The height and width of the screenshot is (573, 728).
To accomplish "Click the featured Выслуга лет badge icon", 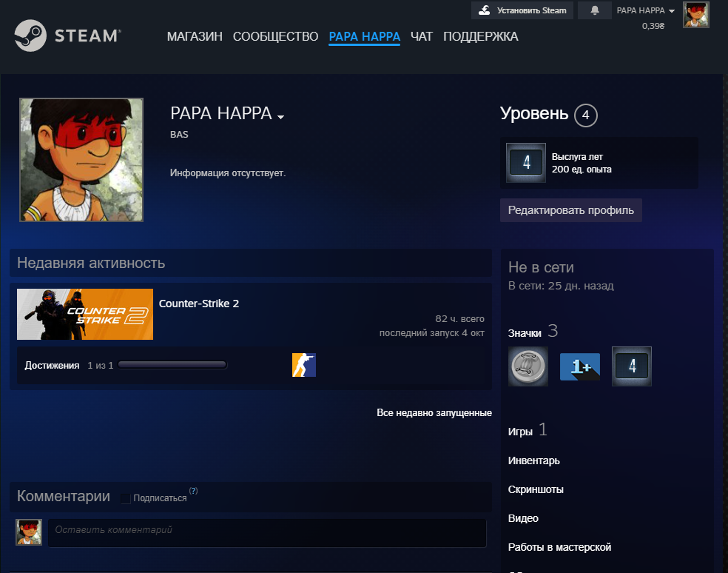I will pos(526,163).
